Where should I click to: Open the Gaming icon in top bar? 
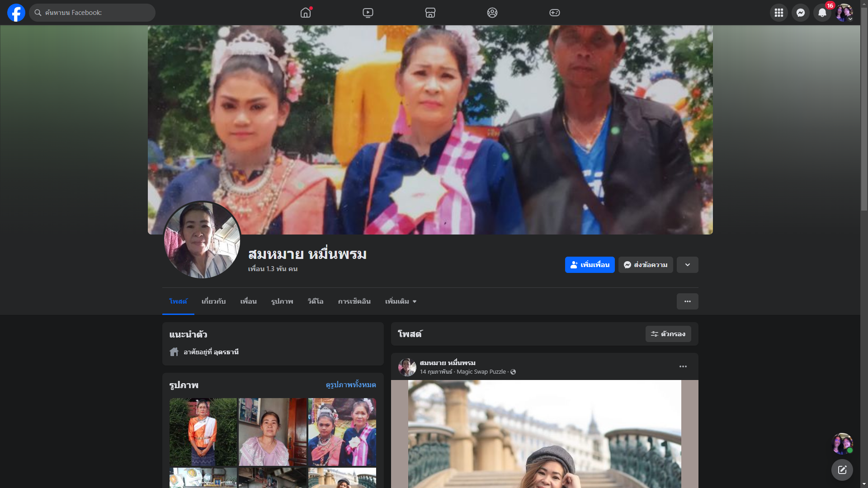click(x=554, y=13)
